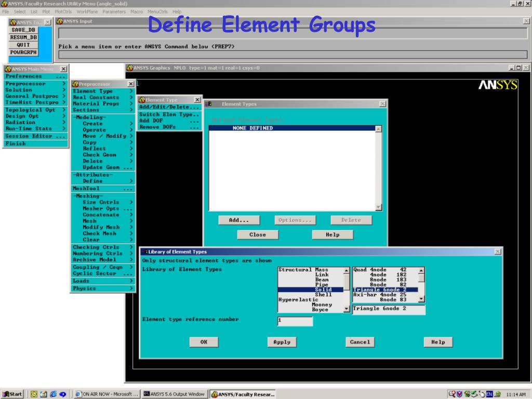Viewport: 532px width, 399px height.
Task: Choose Add/Edit/Delete in Element Type menu
Action: pyautogui.click(x=169, y=107)
